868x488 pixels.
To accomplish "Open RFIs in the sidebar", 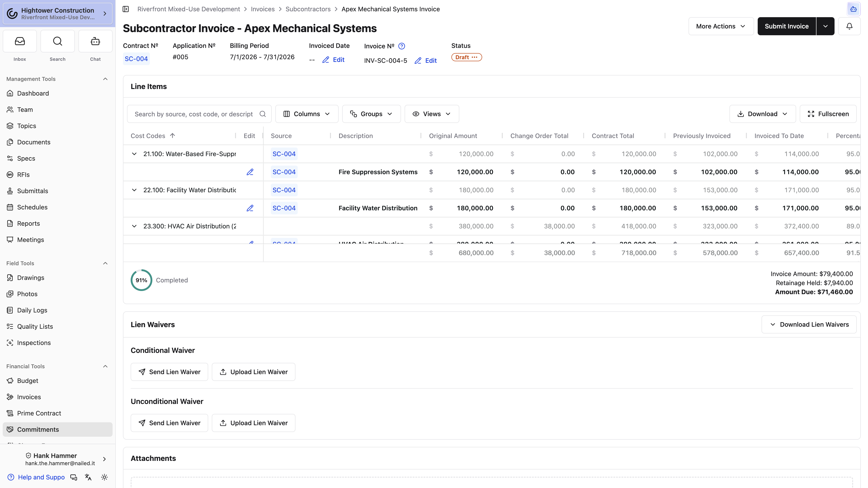I will click(x=58, y=174).
